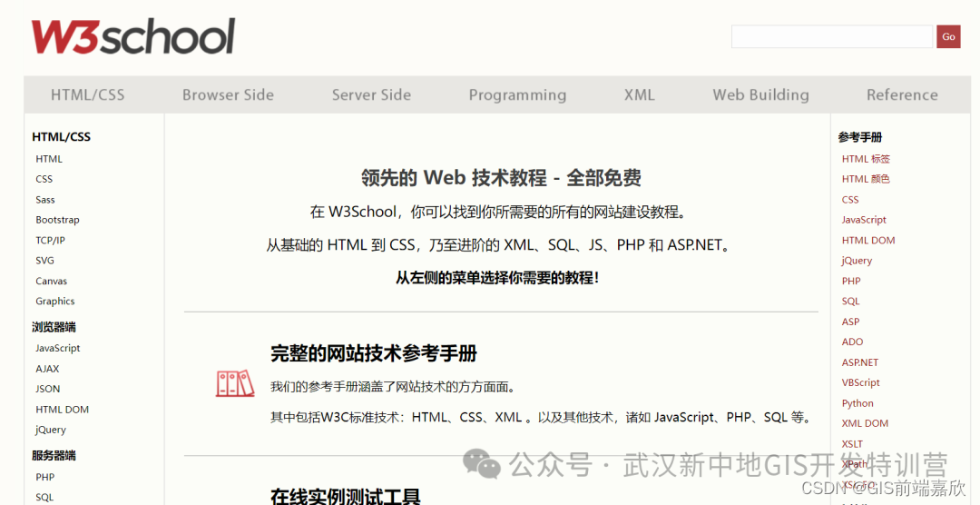Click the 完整的网站技术参考手册 heading
980x505 pixels.
click(374, 353)
